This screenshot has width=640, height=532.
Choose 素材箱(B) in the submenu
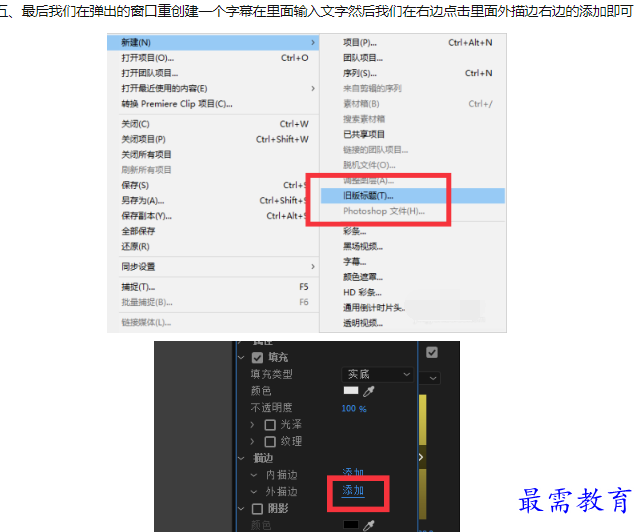click(x=413, y=104)
